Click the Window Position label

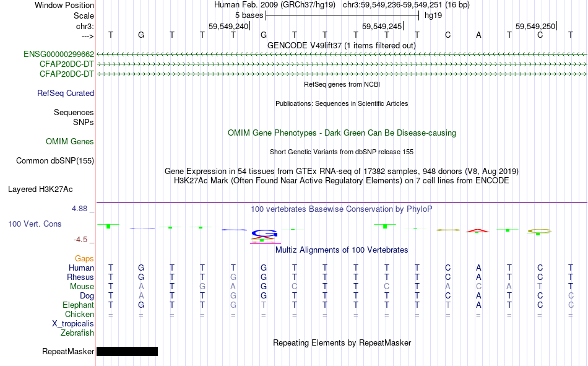64,5
